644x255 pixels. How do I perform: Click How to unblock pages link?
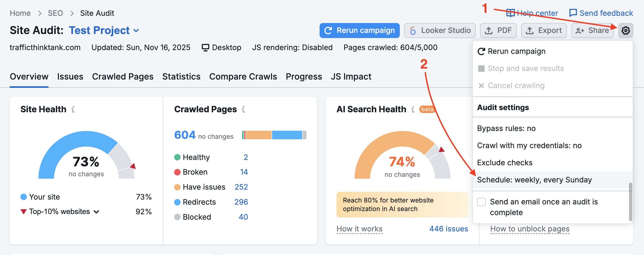click(x=530, y=229)
